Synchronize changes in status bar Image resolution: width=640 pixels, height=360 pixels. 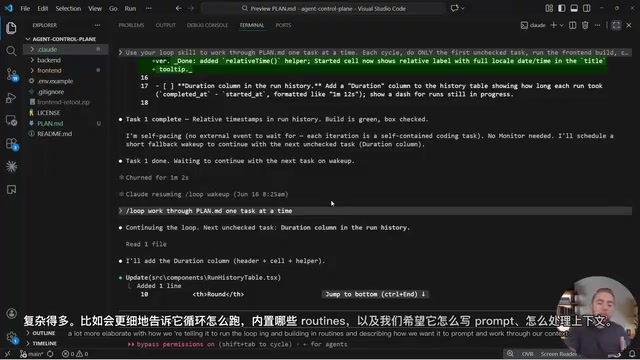click(50, 354)
